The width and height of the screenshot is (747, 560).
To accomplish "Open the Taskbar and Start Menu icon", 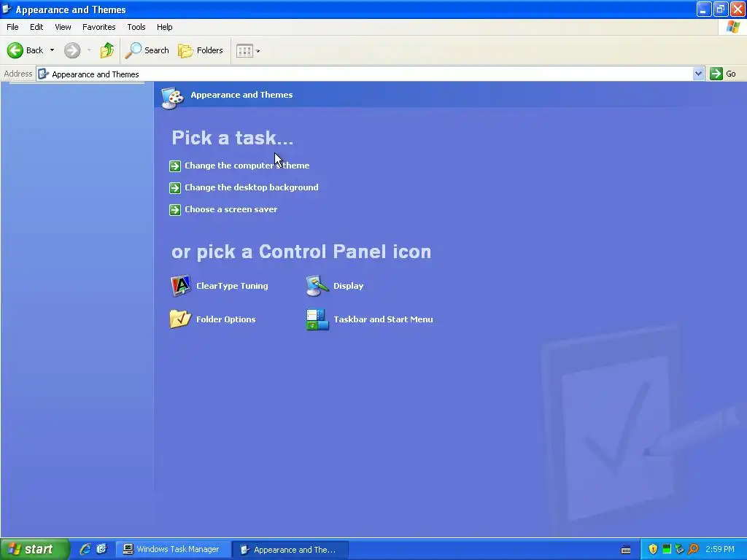I will point(317,319).
